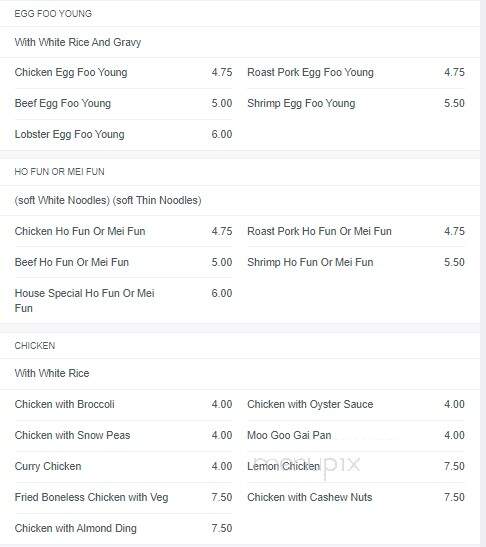Open the Egg Foo Young section header

[x=53, y=14]
